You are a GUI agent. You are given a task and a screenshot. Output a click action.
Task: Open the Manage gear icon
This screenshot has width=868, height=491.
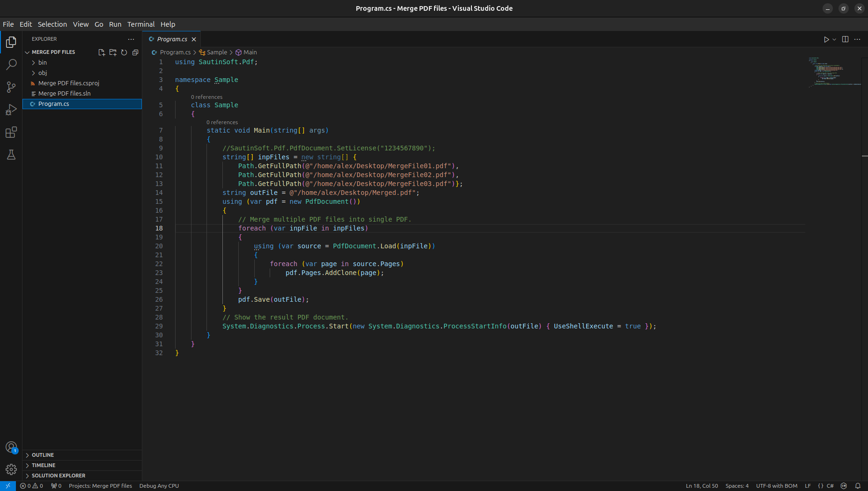(11, 469)
